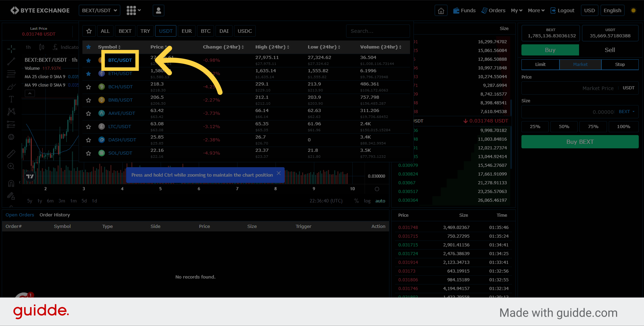Favorite the LTC/USDT pair star
The width and height of the screenshot is (644, 326).
coord(89,127)
